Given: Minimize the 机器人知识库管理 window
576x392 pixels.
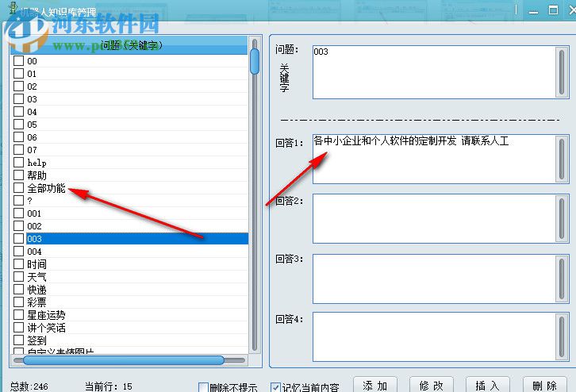Looking at the screenshot, I should tap(533, 11).
